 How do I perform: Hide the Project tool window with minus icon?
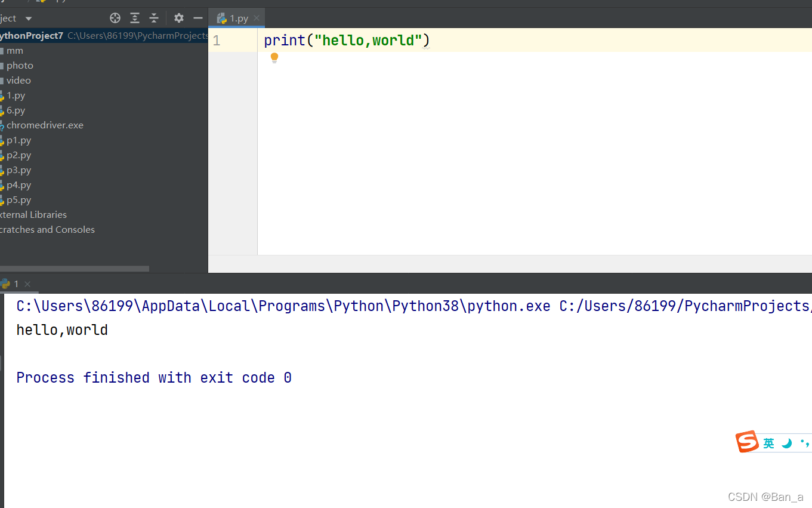pyautogui.click(x=198, y=18)
